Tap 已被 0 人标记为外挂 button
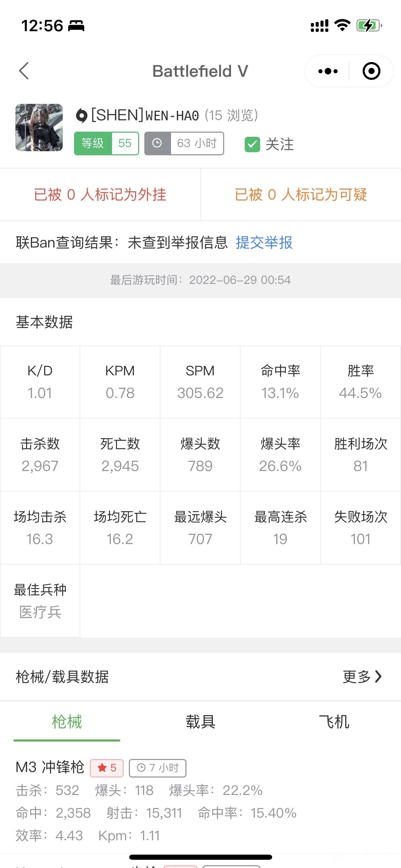The height and width of the screenshot is (868, 401). (100, 194)
